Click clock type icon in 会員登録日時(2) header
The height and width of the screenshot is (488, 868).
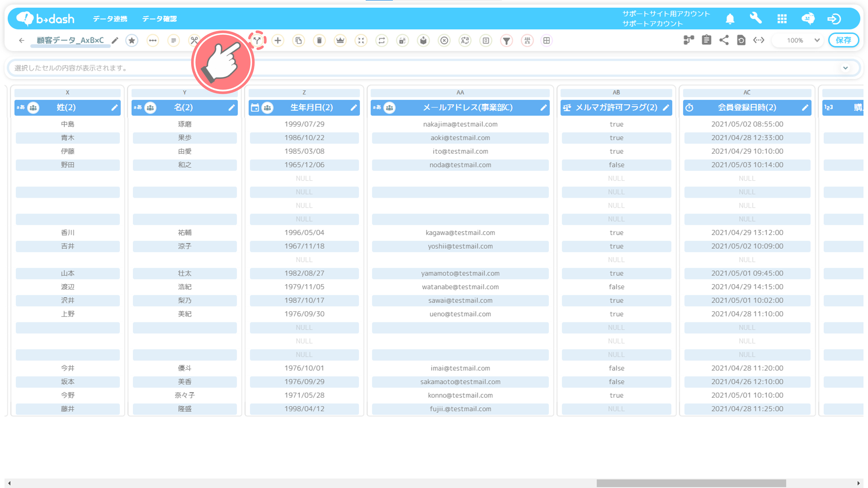point(689,107)
